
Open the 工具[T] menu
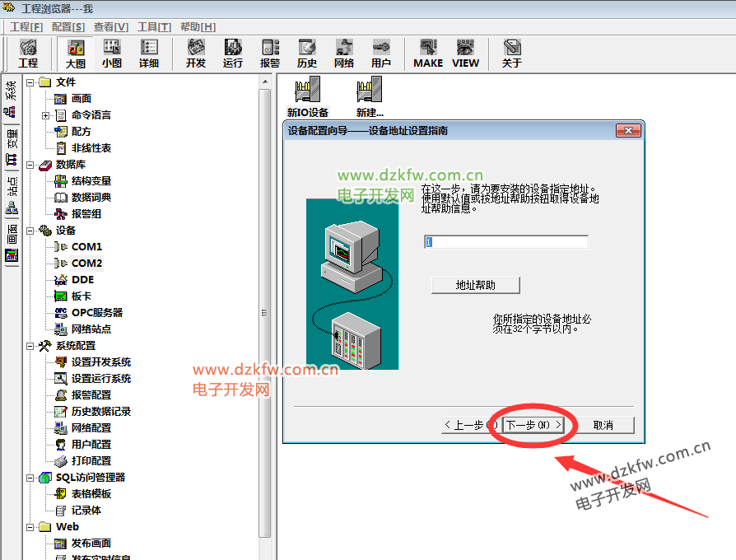[154, 27]
